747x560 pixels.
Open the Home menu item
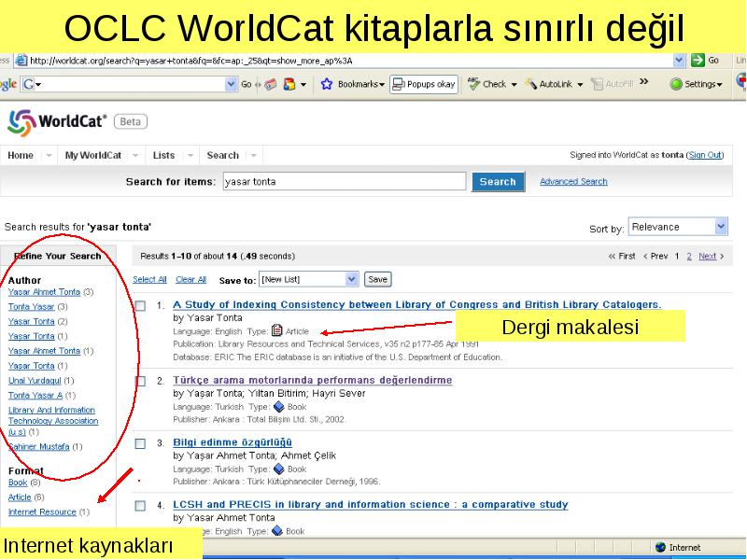21,155
